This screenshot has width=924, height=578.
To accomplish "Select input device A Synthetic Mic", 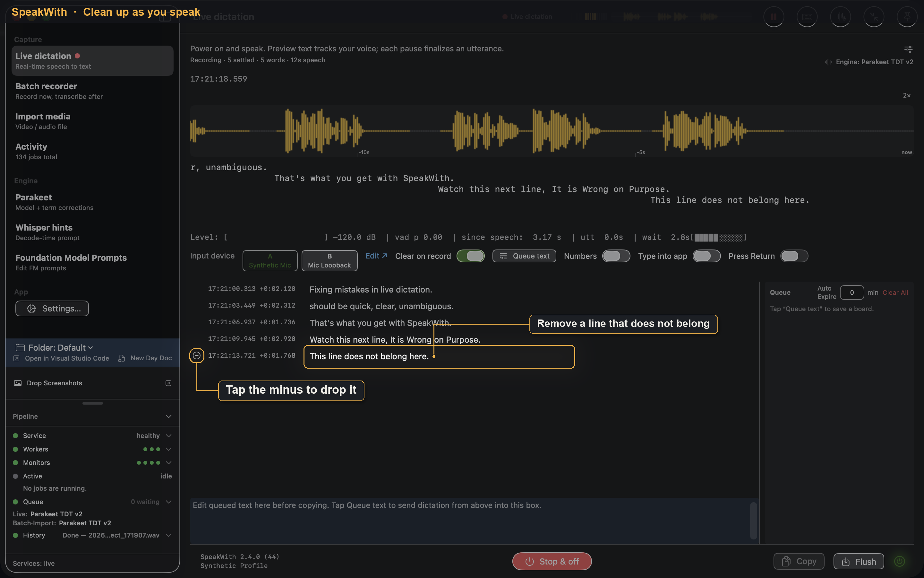I will tap(270, 261).
